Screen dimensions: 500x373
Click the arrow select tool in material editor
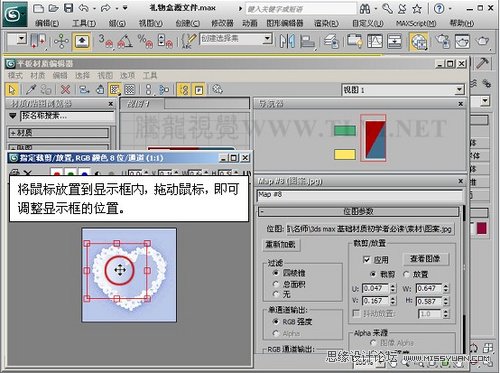[x=13, y=89]
